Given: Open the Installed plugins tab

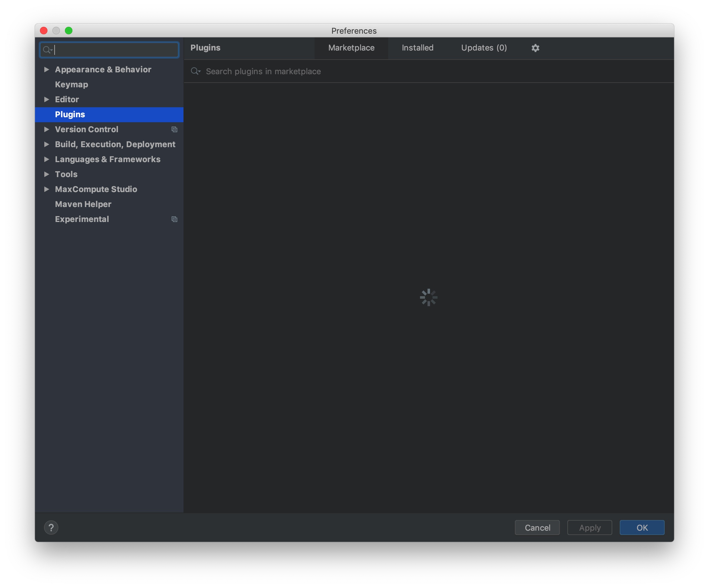Looking at the screenshot, I should coord(417,48).
